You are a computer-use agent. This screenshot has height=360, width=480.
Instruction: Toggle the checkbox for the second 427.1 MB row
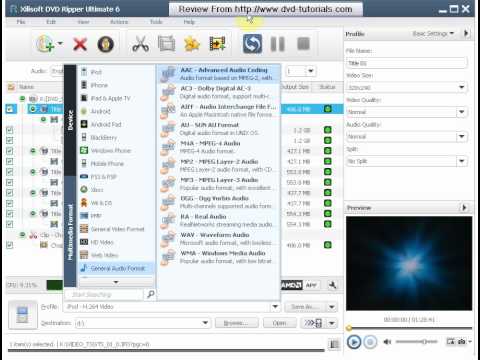pyautogui.click(x=10, y=161)
